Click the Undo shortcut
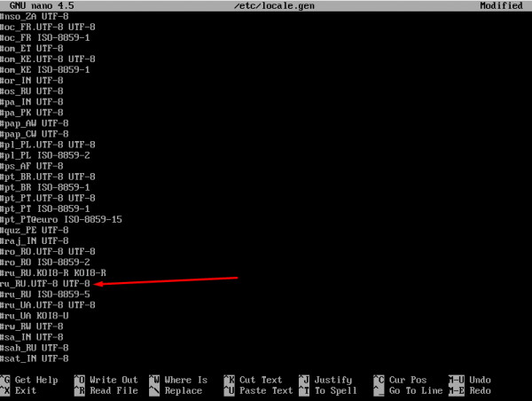 pos(470,380)
